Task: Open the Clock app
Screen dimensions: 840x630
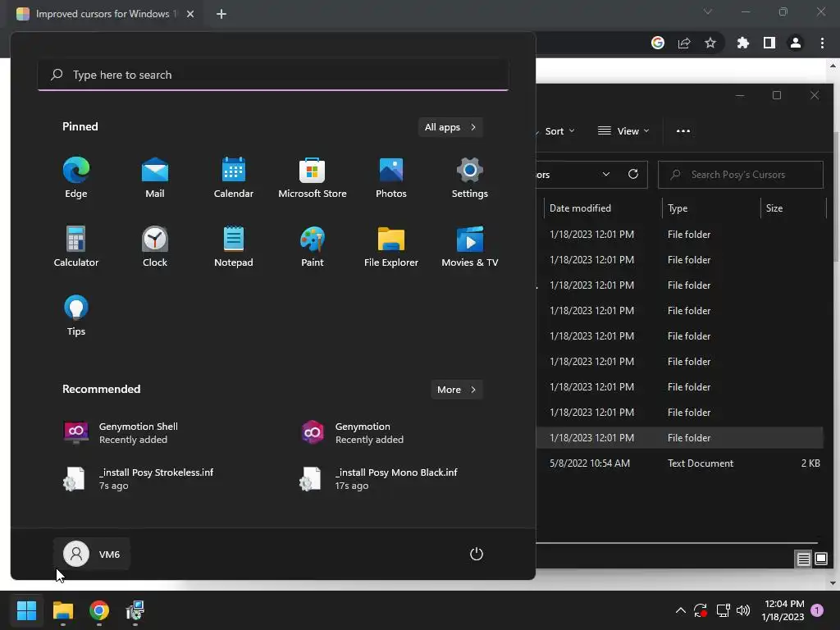Action: click(155, 246)
